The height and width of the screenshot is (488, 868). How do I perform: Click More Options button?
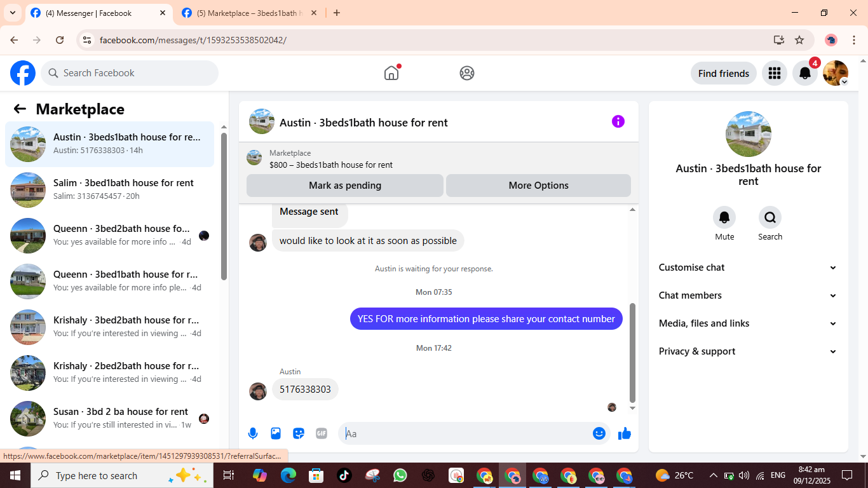(x=538, y=186)
